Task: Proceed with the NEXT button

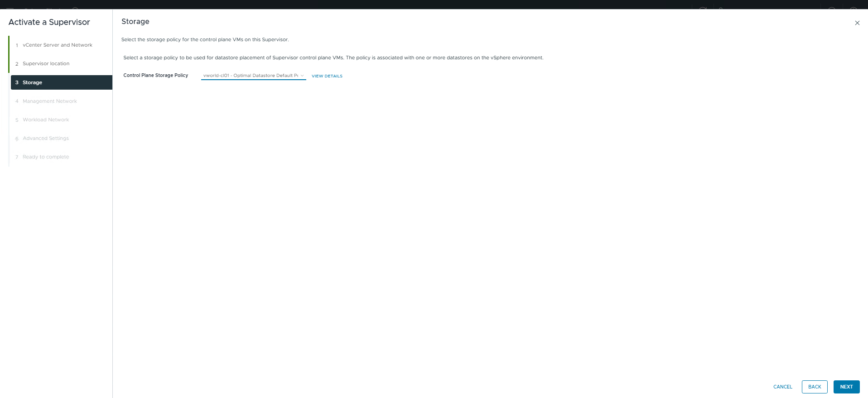Action: [x=846, y=387]
